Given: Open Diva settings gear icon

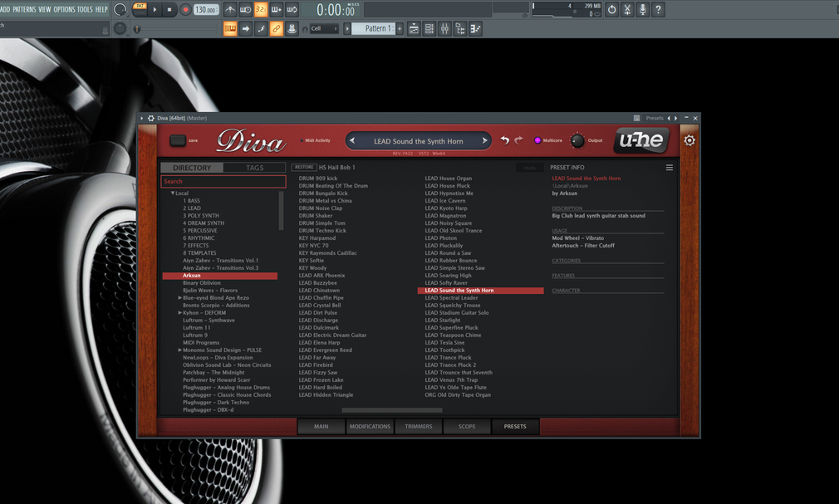Looking at the screenshot, I should 689,140.
